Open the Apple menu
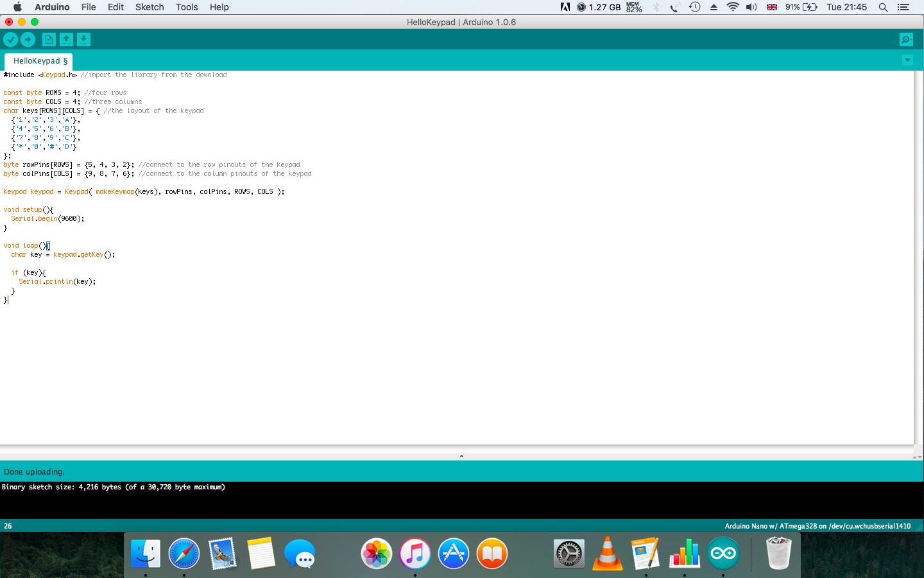This screenshot has width=924, height=578. click(17, 7)
